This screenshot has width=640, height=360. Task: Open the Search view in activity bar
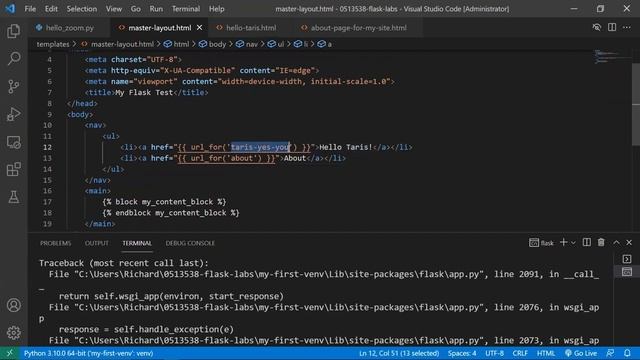pos(13,59)
